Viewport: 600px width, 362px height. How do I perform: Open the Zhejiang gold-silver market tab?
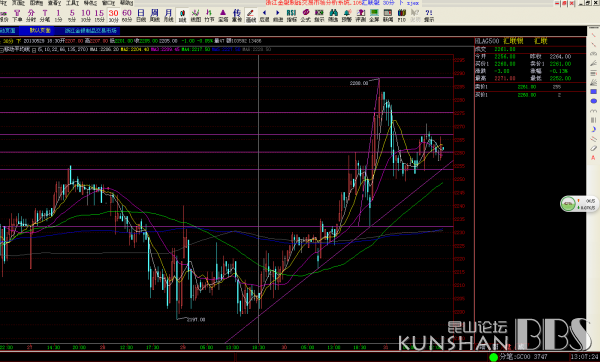point(91,30)
